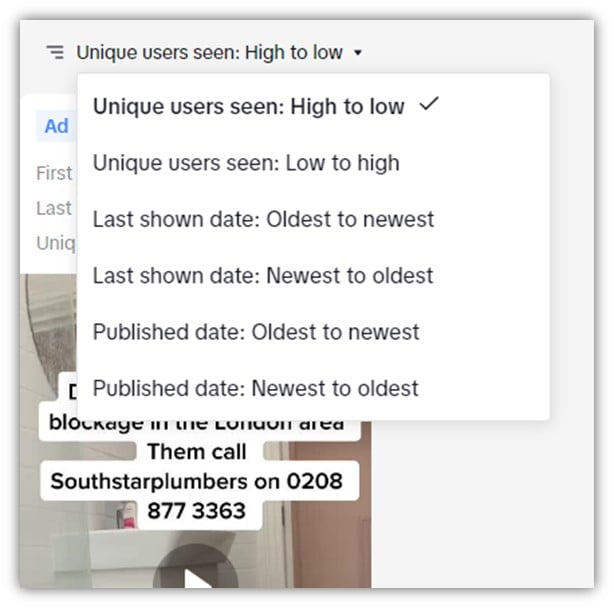Click the sort header label text
Image resolution: width=614 pixels, height=608 pixels.
209,52
